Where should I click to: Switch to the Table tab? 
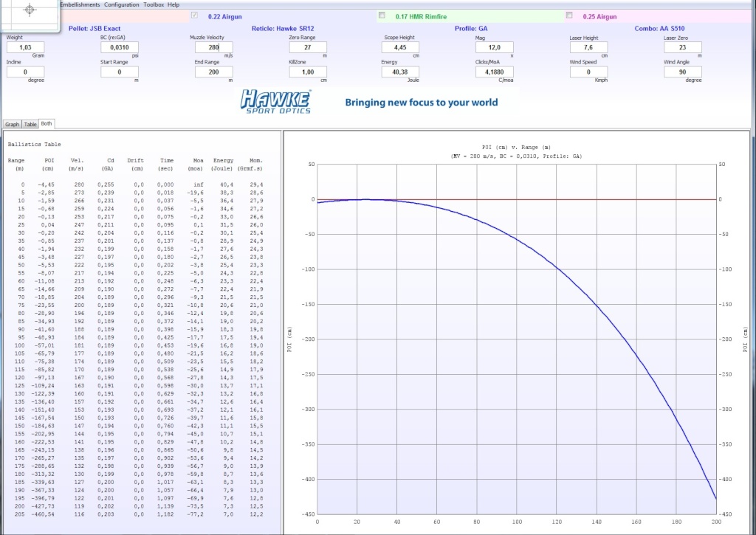point(30,125)
